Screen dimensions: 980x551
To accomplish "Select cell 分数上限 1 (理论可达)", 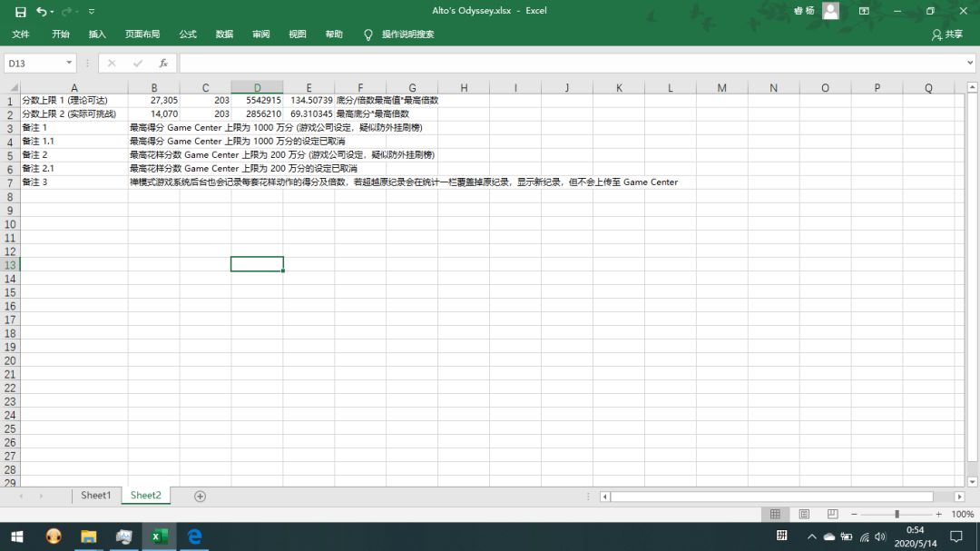I will (73, 100).
